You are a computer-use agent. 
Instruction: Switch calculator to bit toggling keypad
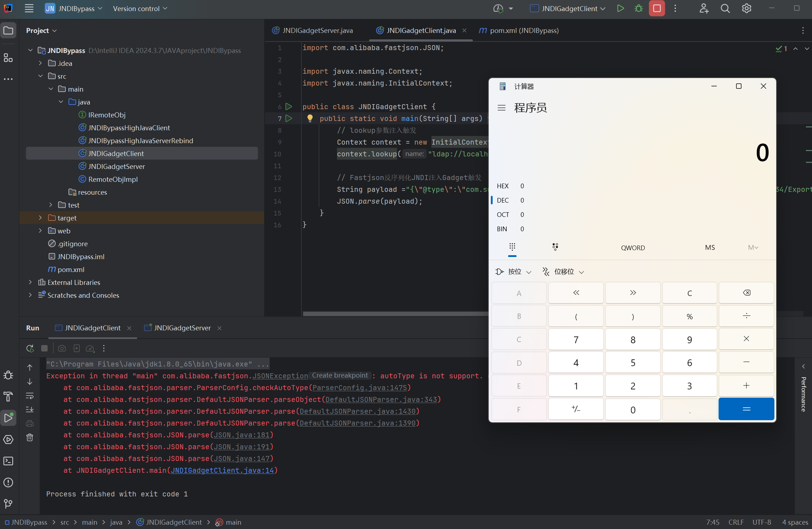[x=555, y=247]
